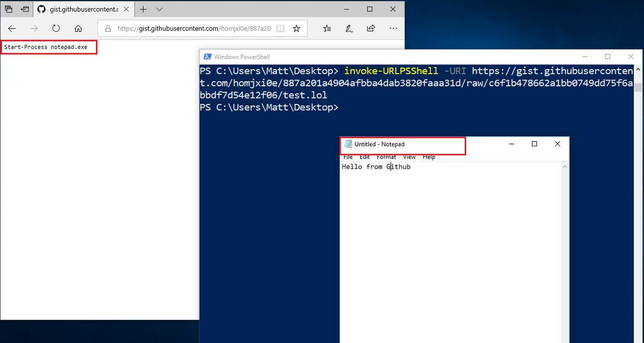Image resolution: width=644 pixels, height=343 pixels.
Task: Click the Hello from Github text in Notepad
Action: pyautogui.click(x=376, y=167)
